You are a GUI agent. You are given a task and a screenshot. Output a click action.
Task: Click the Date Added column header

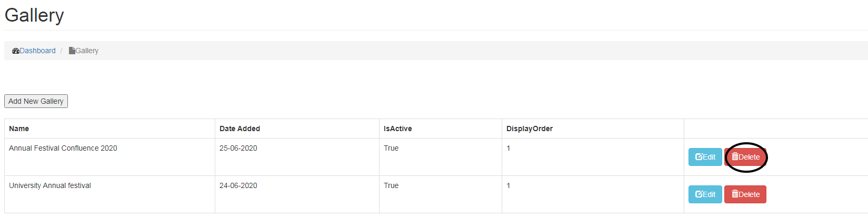pyautogui.click(x=240, y=129)
